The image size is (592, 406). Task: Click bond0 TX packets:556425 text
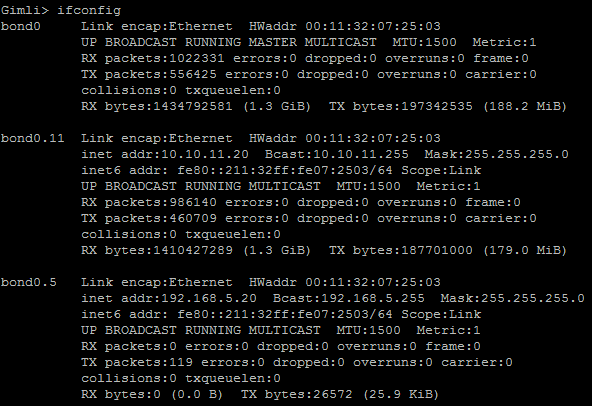[149, 74]
